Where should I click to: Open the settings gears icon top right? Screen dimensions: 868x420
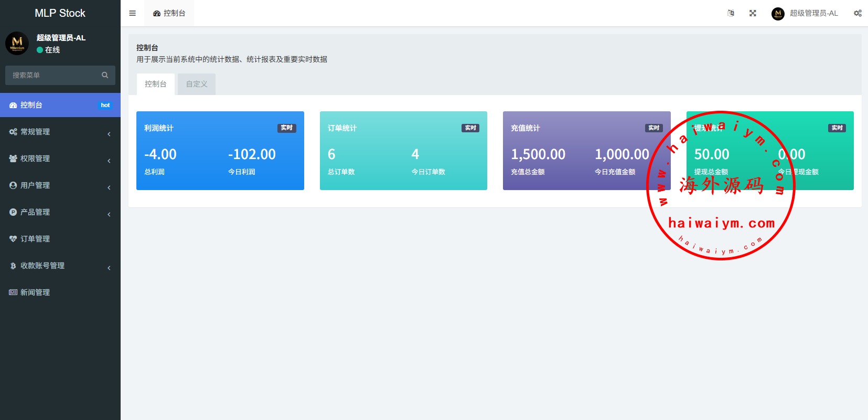(858, 13)
